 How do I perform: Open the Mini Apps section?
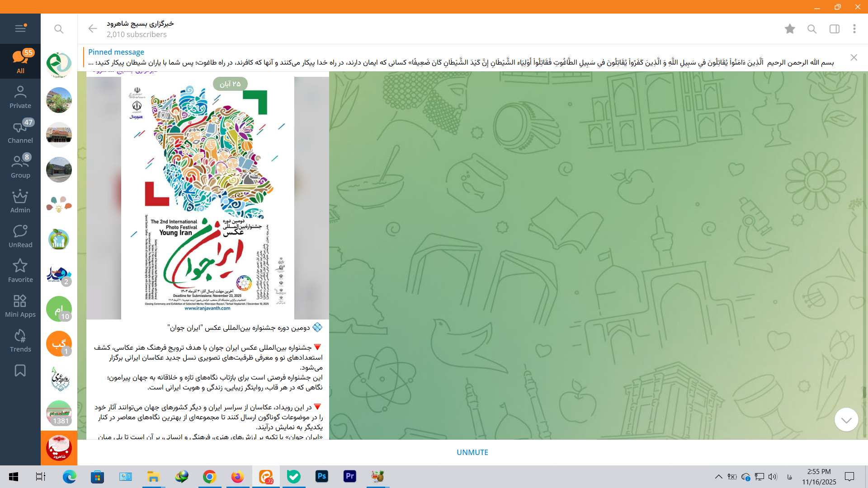tap(20, 306)
